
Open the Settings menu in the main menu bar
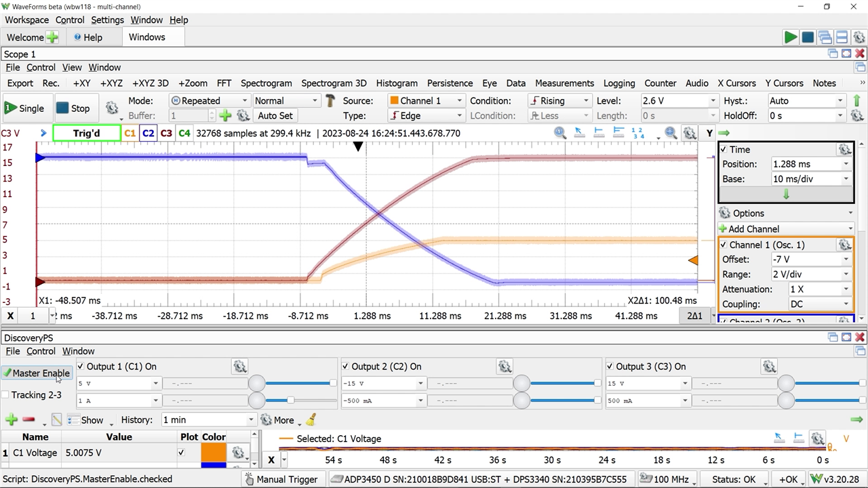(107, 20)
